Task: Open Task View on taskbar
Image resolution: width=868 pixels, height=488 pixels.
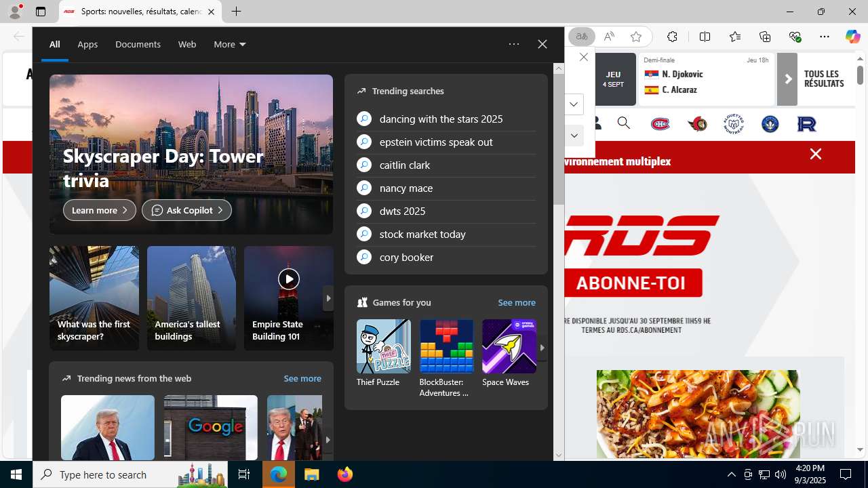Action: tap(244, 474)
